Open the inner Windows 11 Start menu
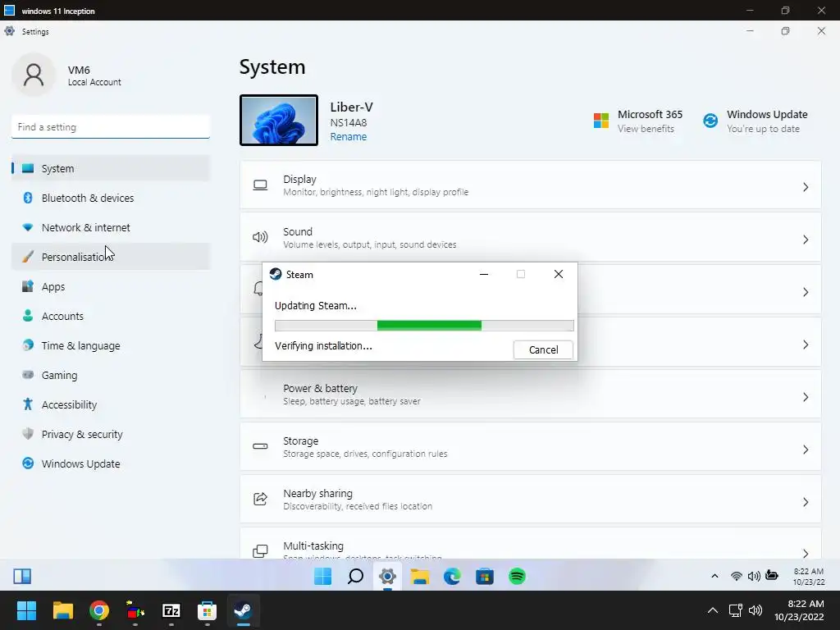Screen dimensions: 840x630 pyautogui.click(x=322, y=577)
